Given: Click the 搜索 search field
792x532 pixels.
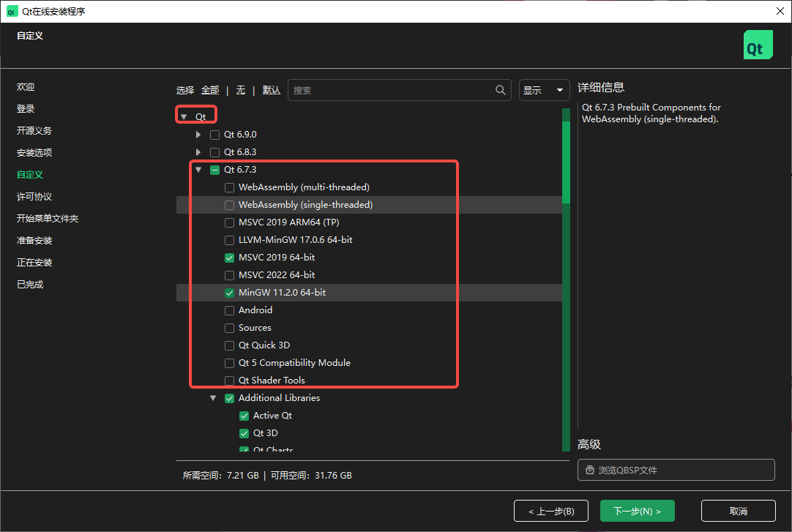Looking at the screenshot, I should [x=399, y=90].
